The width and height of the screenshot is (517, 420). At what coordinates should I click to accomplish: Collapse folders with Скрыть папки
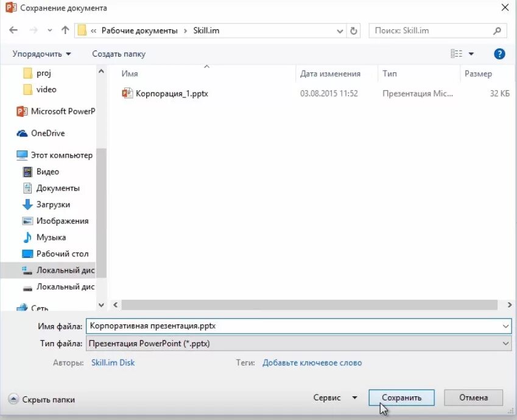[x=41, y=399]
